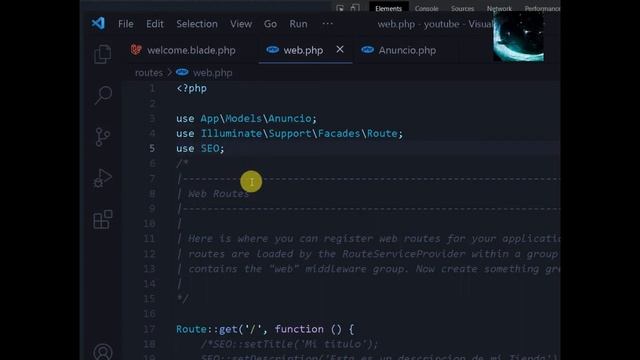Close the web.php tab
The width and height of the screenshot is (640, 360).
point(340,49)
